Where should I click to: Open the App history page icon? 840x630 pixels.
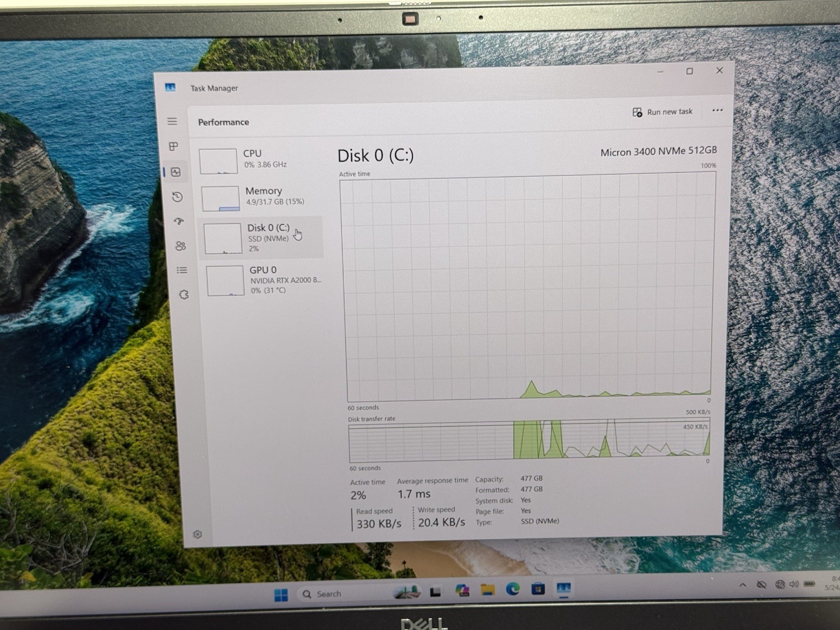click(x=177, y=197)
